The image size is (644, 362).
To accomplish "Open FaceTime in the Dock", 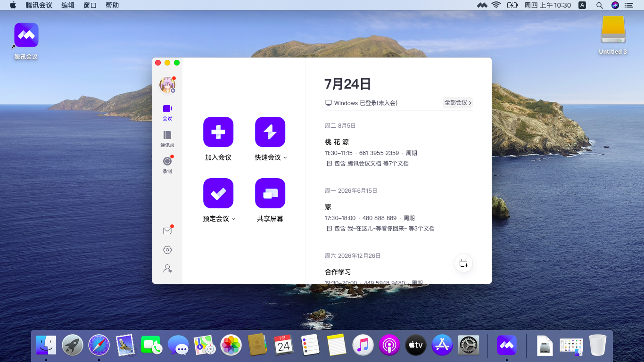I will tap(152, 346).
